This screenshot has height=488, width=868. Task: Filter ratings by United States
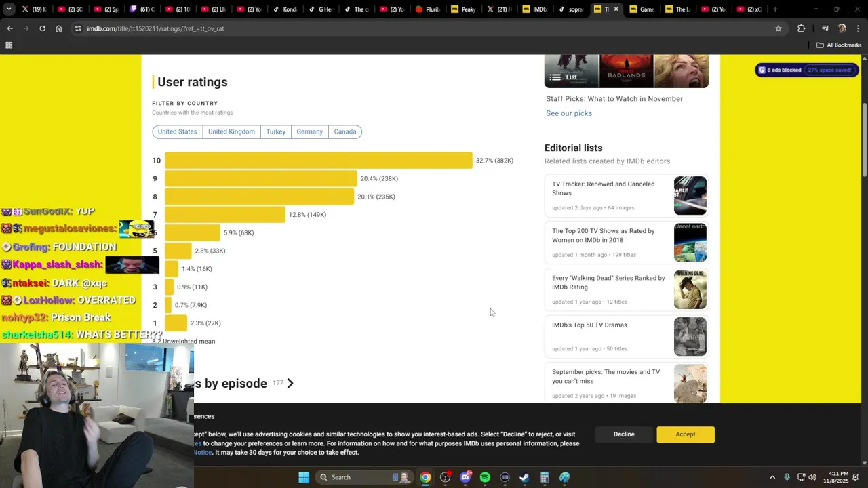177,131
